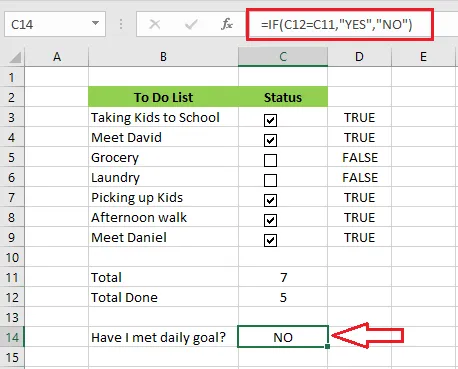Select the Laundry cell
This screenshot has width=458, height=369.
click(163, 177)
